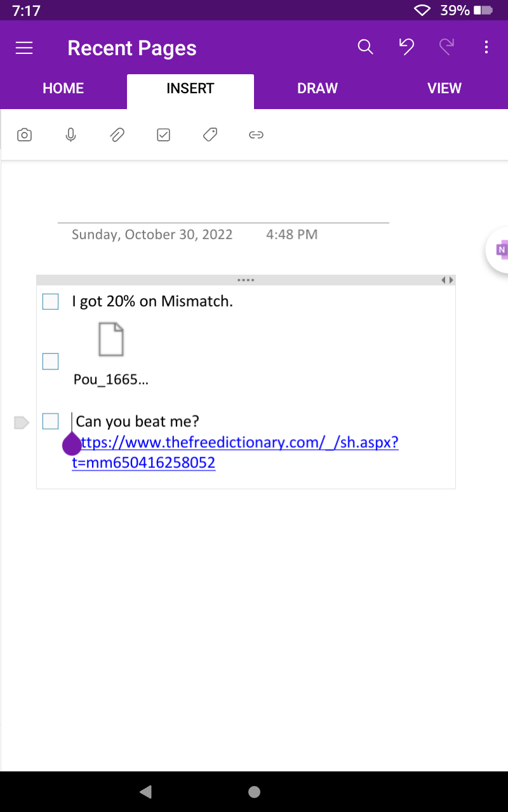Insert a hyperlink with the link icon

[x=256, y=134]
